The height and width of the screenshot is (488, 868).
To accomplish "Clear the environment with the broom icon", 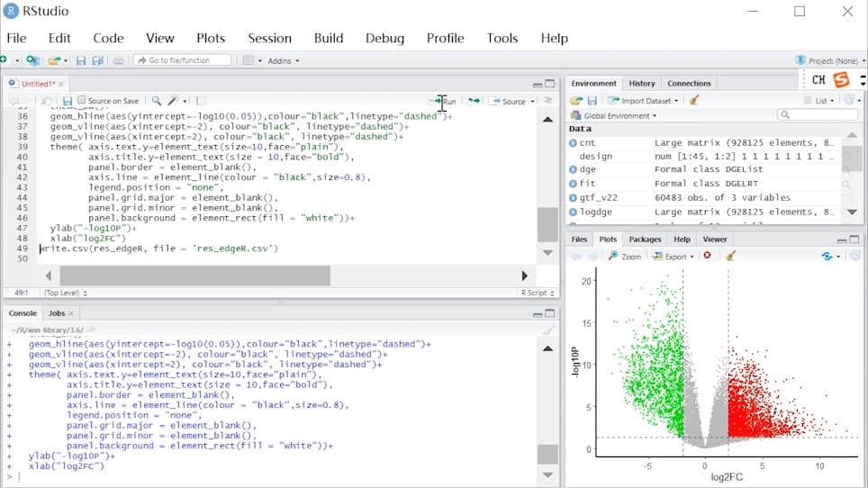I will (693, 100).
